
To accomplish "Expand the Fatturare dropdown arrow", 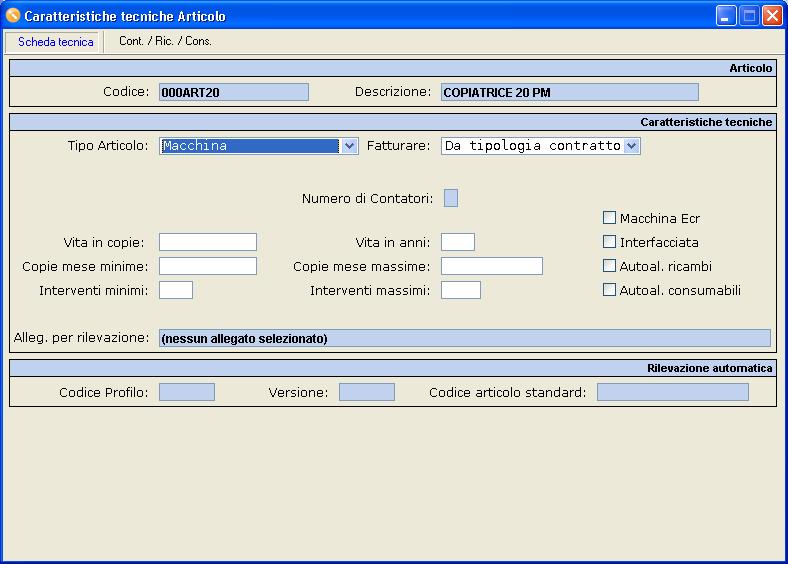I will 631,146.
